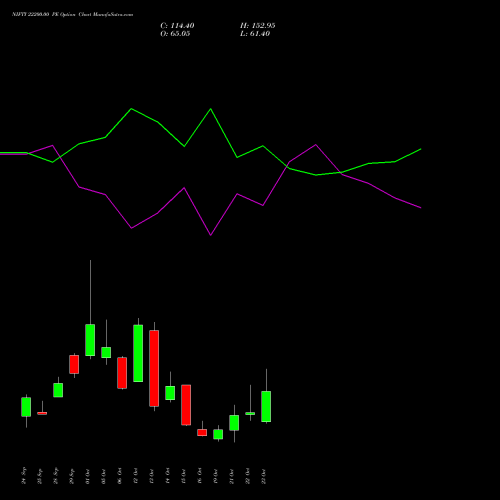Viewport: 500px width, 500px height.
Task: Select the high value H: 152.95
Action: (x=258, y=26)
